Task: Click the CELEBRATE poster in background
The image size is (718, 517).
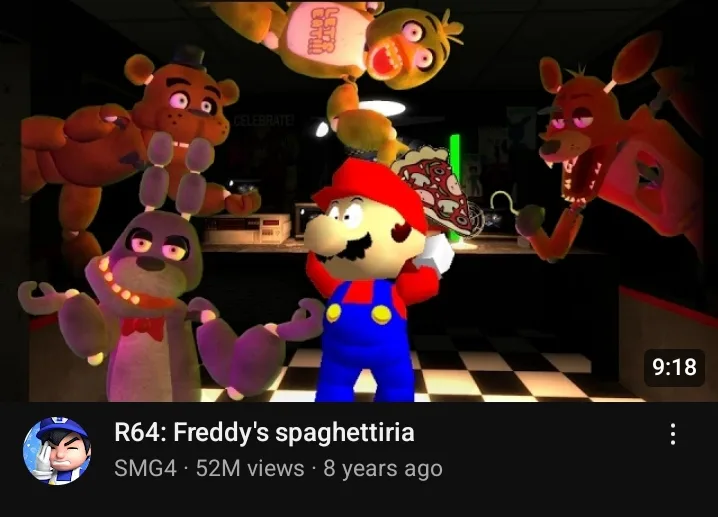Action: pos(263,121)
